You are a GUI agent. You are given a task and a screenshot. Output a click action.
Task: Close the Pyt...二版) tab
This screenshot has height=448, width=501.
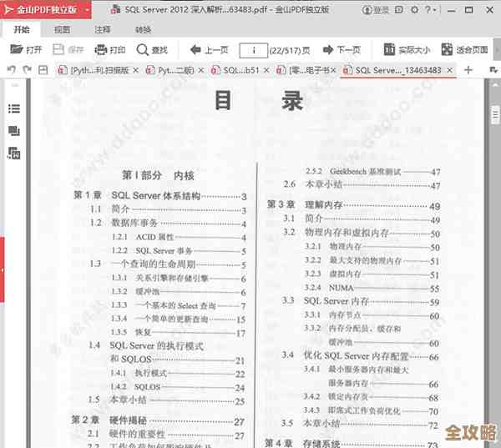pyautogui.click(x=201, y=70)
